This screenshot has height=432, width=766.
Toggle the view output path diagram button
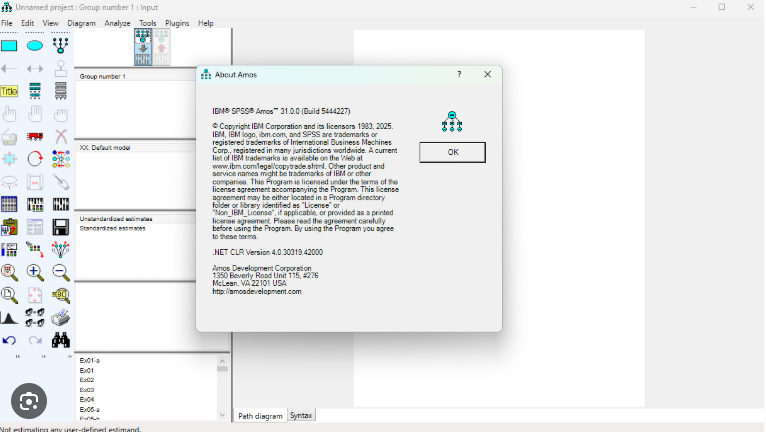click(x=161, y=47)
